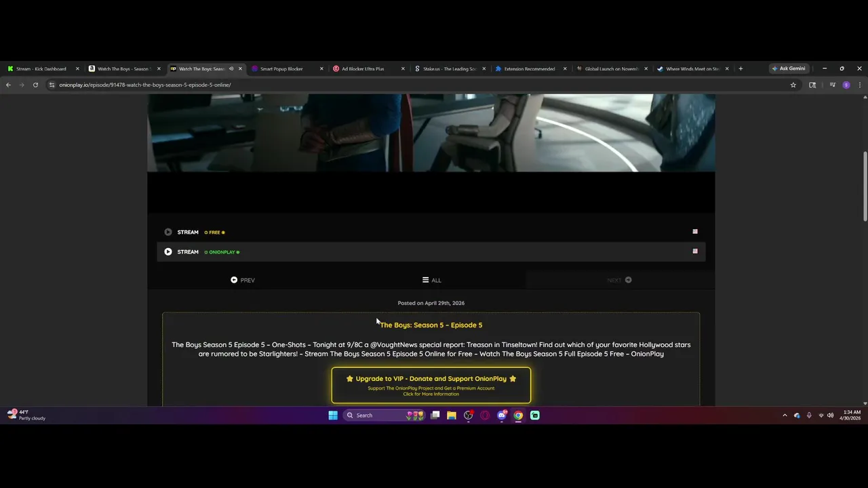
Task: Close the active Watch The Boys tab
Action: click(x=240, y=68)
